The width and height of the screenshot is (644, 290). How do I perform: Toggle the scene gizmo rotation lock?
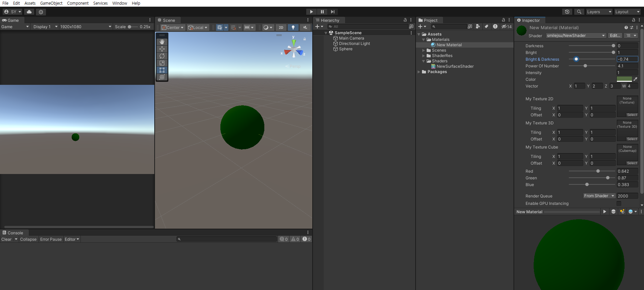pos(305,39)
